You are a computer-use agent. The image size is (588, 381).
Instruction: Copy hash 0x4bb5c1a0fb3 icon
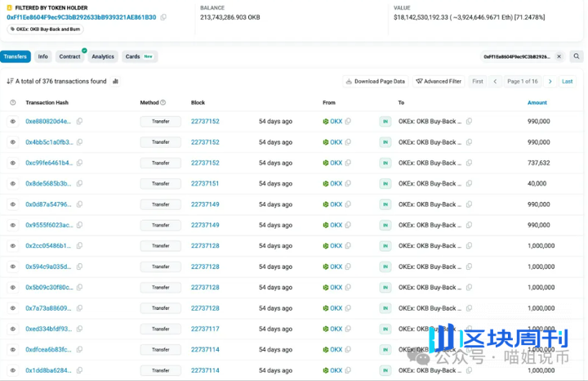pyautogui.click(x=79, y=142)
